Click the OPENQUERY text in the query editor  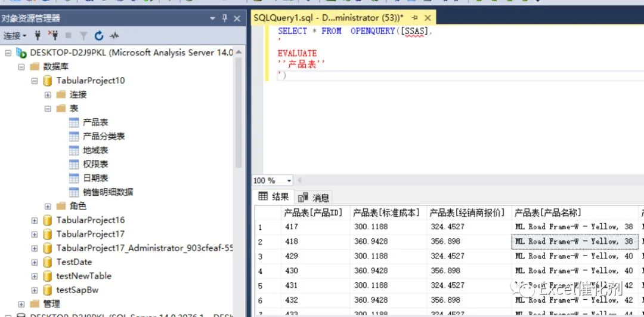click(x=373, y=31)
